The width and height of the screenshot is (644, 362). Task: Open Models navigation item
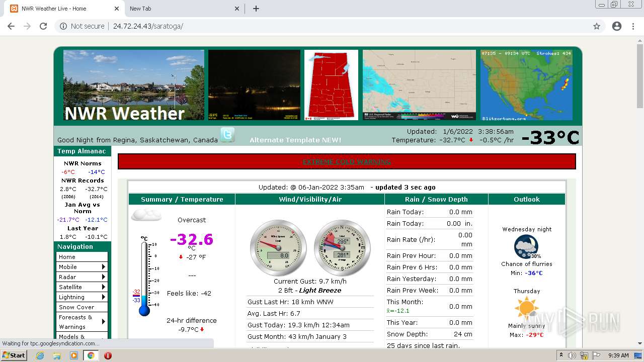coord(82,337)
